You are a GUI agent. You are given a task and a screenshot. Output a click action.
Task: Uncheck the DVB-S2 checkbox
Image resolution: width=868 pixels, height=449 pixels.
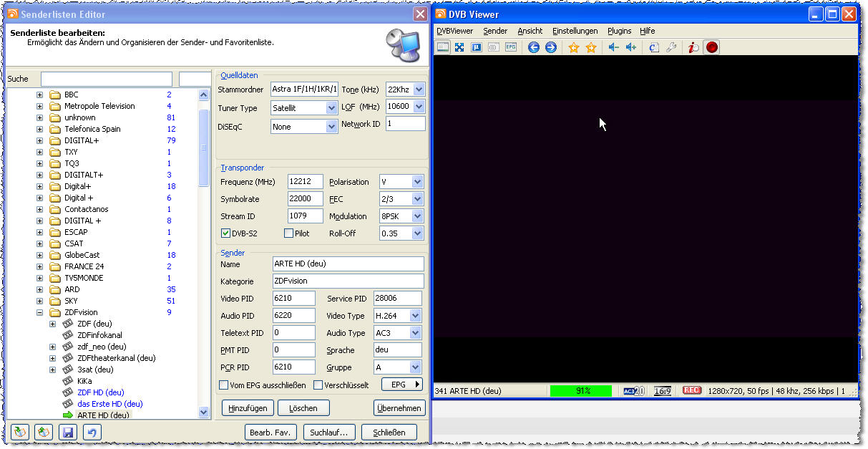click(x=226, y=233)
